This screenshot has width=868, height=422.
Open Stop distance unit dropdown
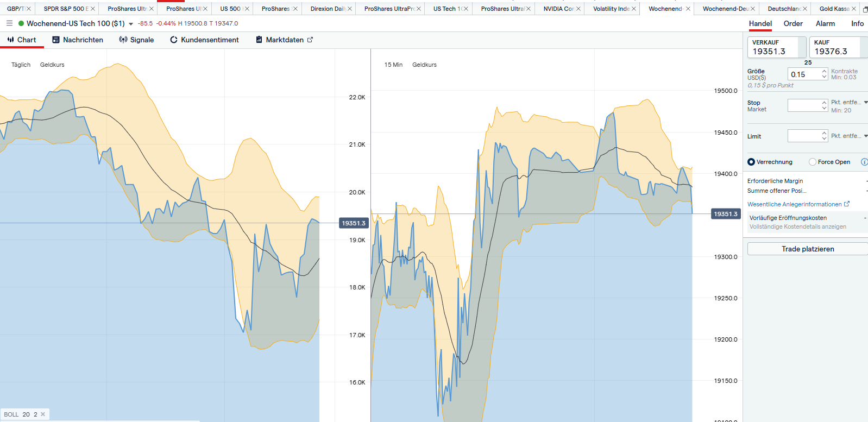coord(865,102)
